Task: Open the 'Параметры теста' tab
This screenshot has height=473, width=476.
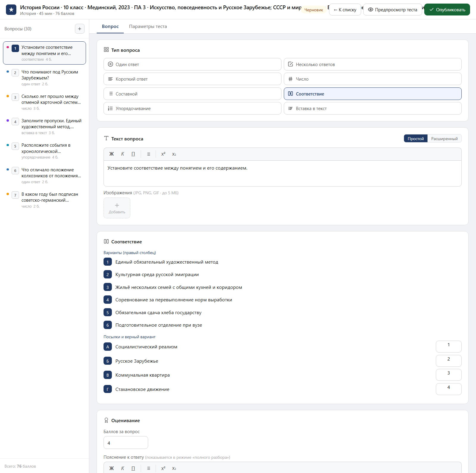Action: [x=148, y=26]
